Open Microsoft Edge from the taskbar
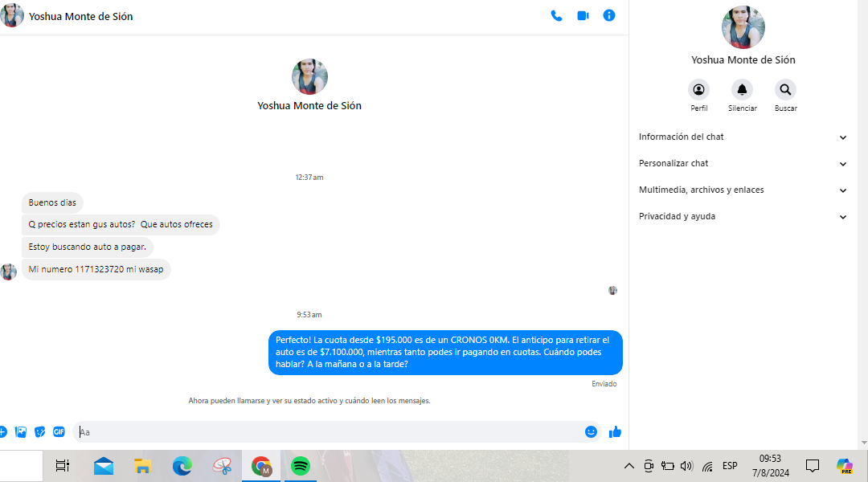This screenshot has height=482, width=868. [182, 466]
